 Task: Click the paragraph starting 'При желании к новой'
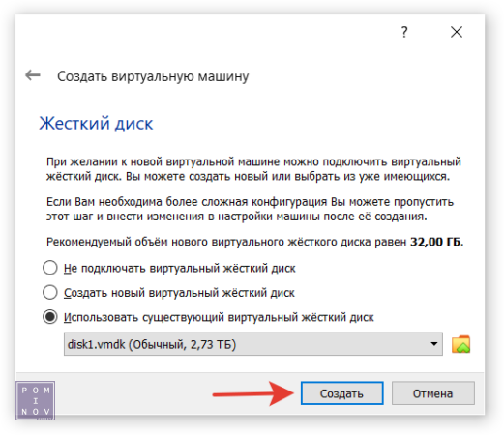[x=253, y=169]
